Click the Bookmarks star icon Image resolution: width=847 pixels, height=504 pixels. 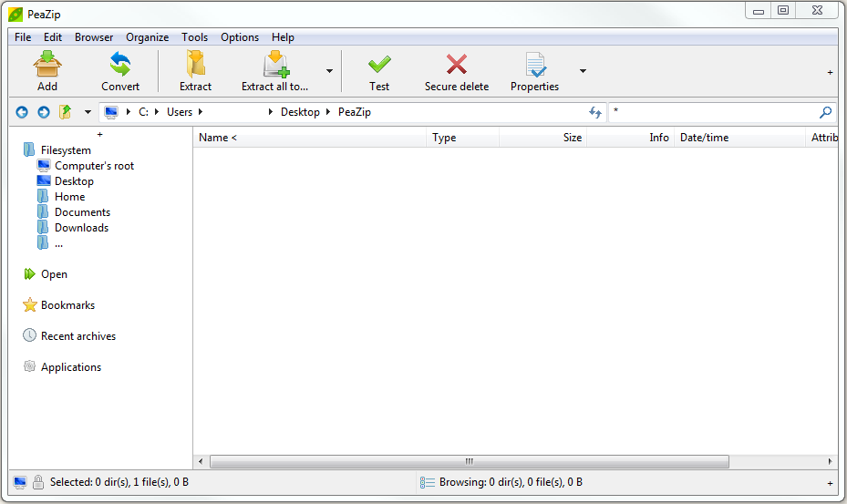click(x=30, y=304)
